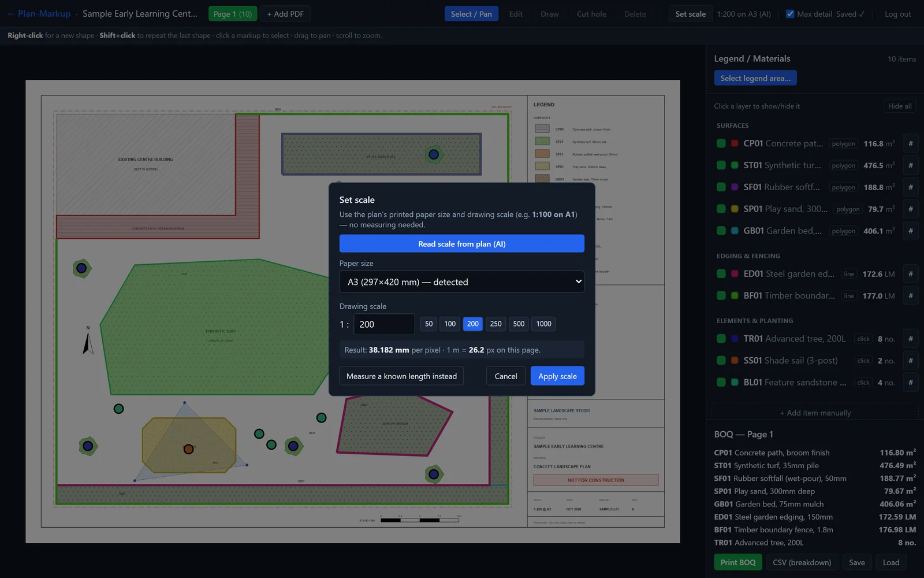This screenshot has height=578, width=924.
Task: Switch to Select / Pan mode
Action: (x=471, y=14)
